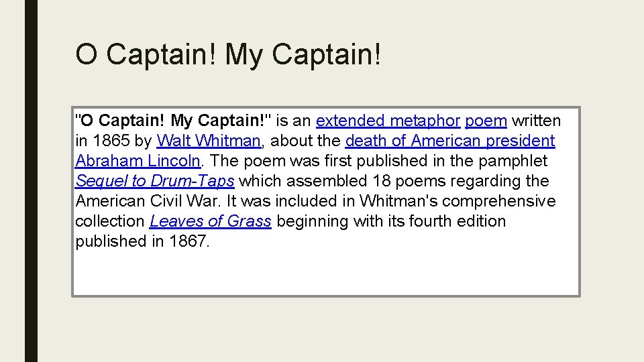Open "death of American president" link
Screen dimensions: 644x362
449,141
